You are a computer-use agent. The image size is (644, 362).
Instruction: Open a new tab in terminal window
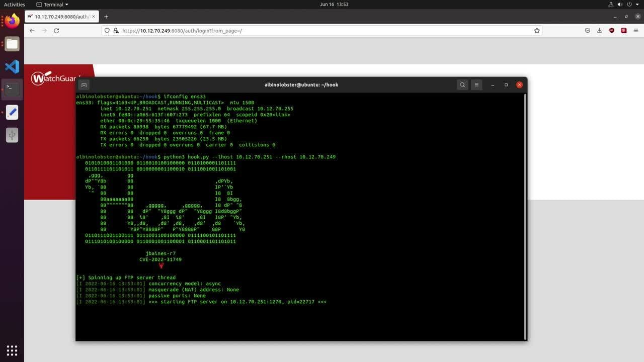[84, 84]
